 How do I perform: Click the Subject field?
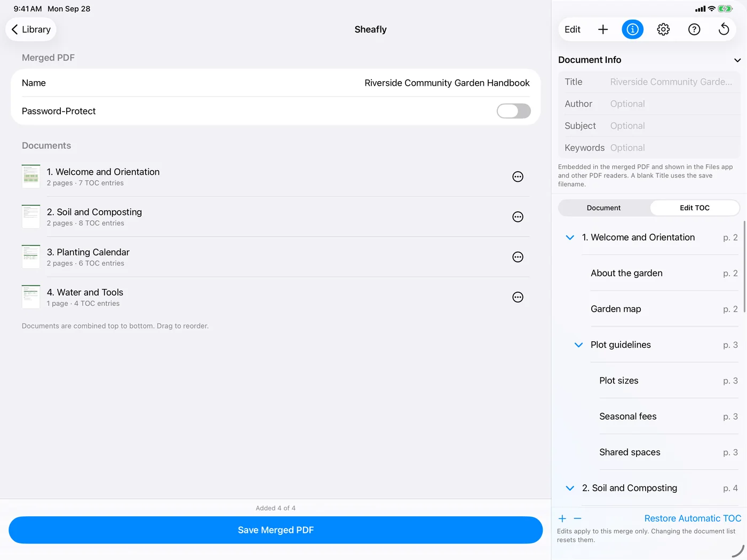(649, 126)
